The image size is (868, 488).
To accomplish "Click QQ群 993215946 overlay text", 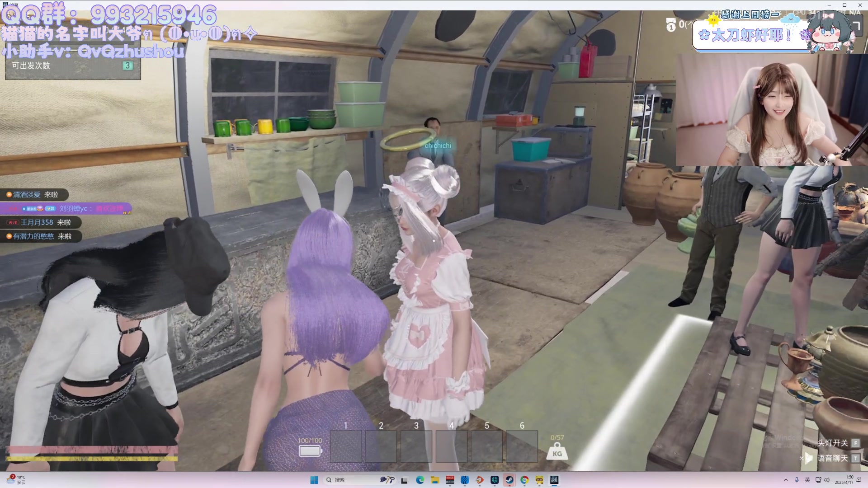I will 109,14.
